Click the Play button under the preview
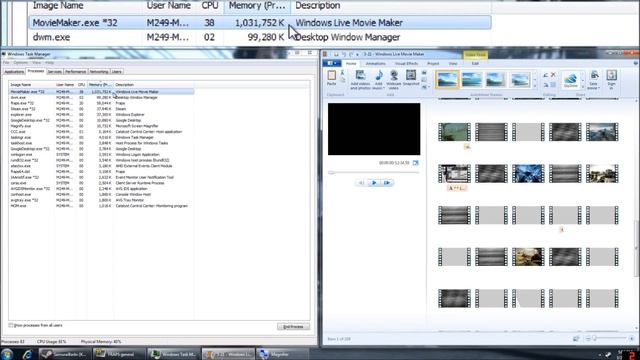The image size is (640, 360). [x=374, y=183]
